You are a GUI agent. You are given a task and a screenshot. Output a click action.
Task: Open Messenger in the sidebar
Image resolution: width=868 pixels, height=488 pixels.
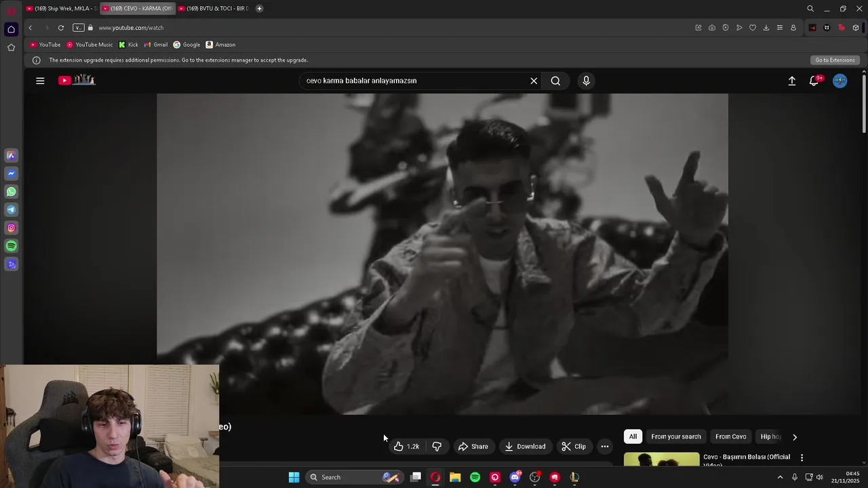[x=11, y=174]
